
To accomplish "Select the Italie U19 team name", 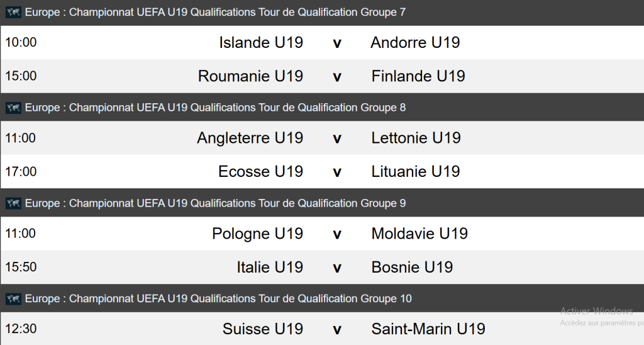I will click(x=270, y=267).
